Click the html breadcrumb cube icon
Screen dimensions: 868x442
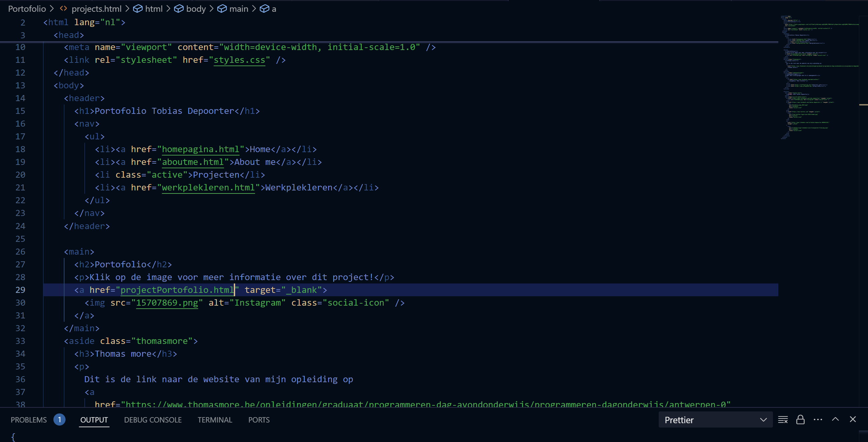pyautogui.click(x=137, y=9)
